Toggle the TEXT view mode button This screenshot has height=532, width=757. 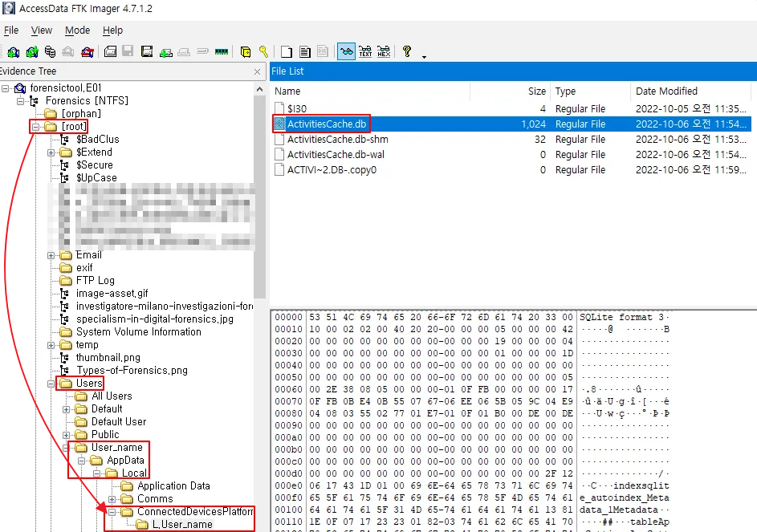(x=365, y=51)
